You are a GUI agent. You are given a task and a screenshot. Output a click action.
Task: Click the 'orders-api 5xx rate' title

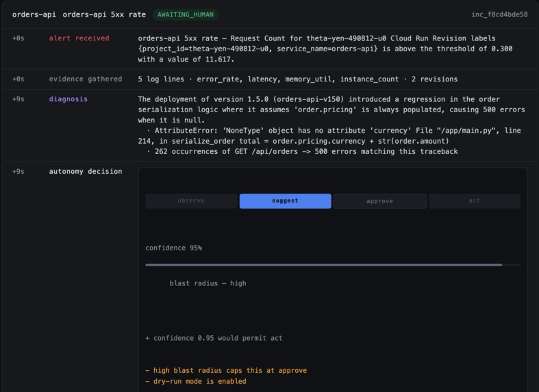[104, 14]
